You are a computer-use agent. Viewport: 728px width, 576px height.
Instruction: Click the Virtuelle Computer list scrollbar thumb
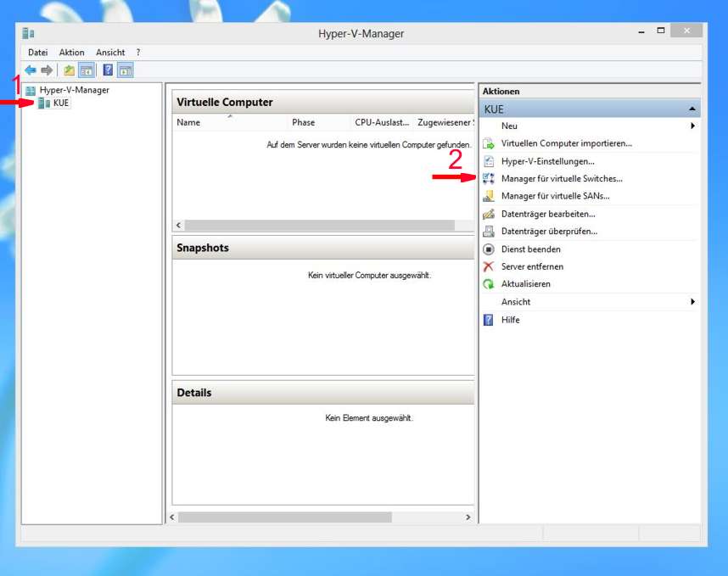319,225
